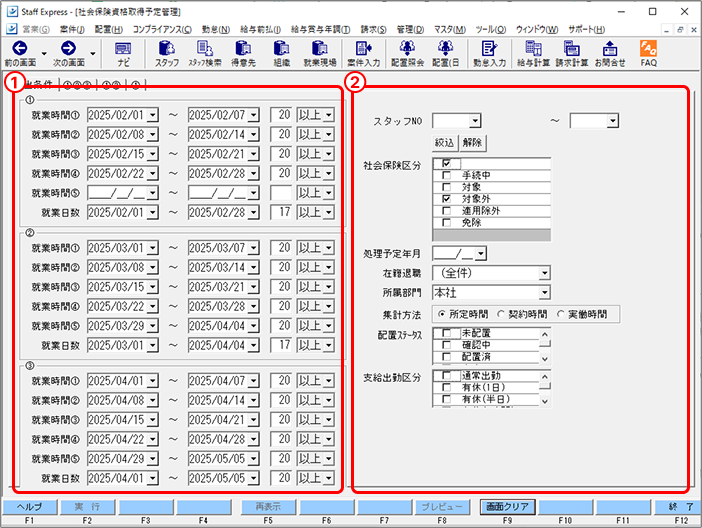Check the 通常出勤 checkbox
The image size is (702, 528).
pyautogui.click(x=446, y=375)
